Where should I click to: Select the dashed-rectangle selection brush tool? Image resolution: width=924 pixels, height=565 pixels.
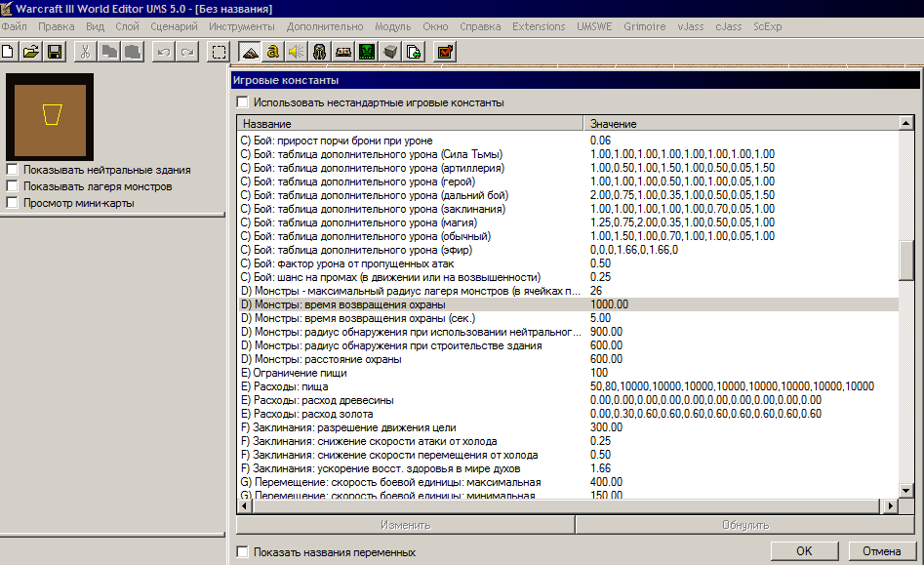220,52
